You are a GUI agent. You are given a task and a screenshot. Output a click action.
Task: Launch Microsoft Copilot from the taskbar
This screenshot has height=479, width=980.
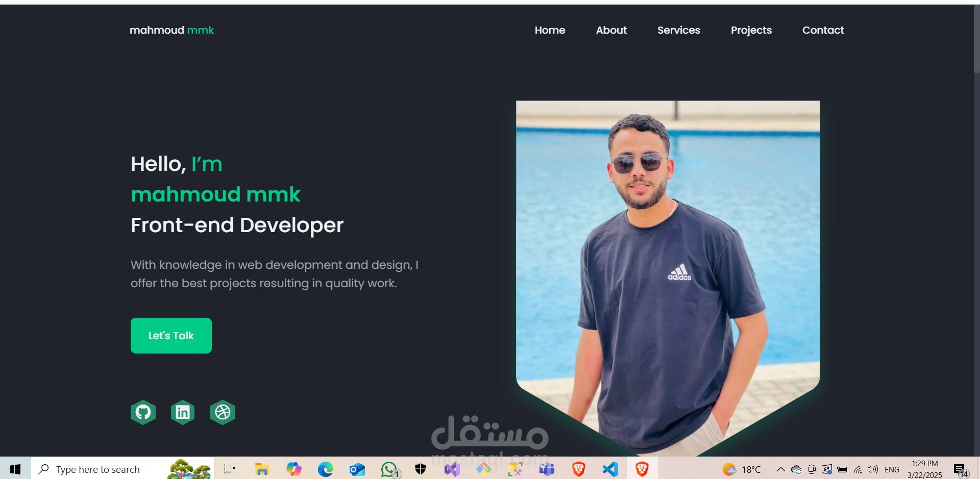pos(293,469)
